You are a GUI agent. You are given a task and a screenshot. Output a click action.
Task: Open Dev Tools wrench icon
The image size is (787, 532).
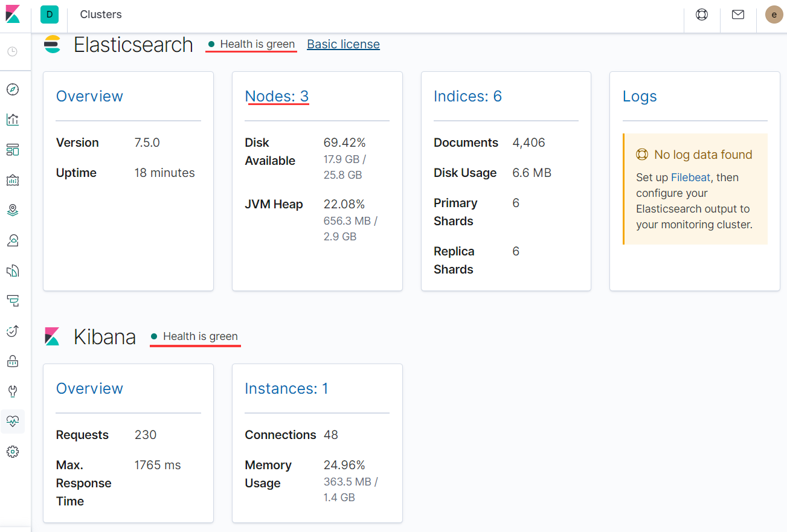point(13,391)
